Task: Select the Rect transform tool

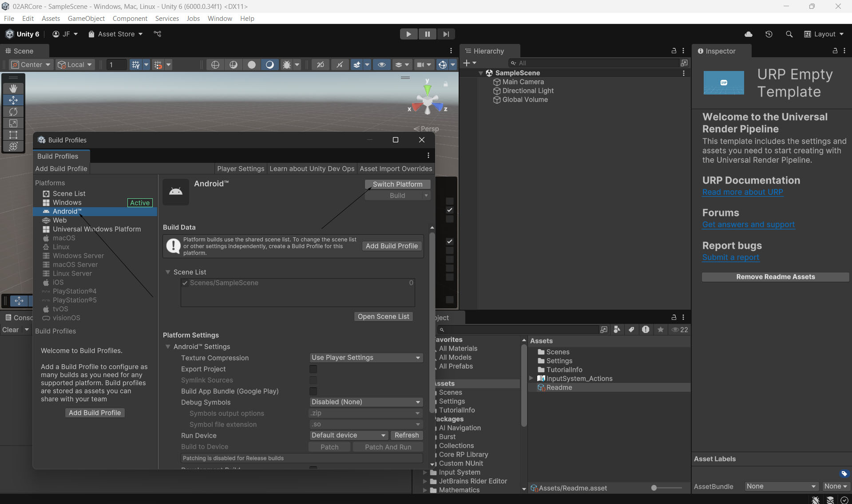Action: click(x=13, y=135)
